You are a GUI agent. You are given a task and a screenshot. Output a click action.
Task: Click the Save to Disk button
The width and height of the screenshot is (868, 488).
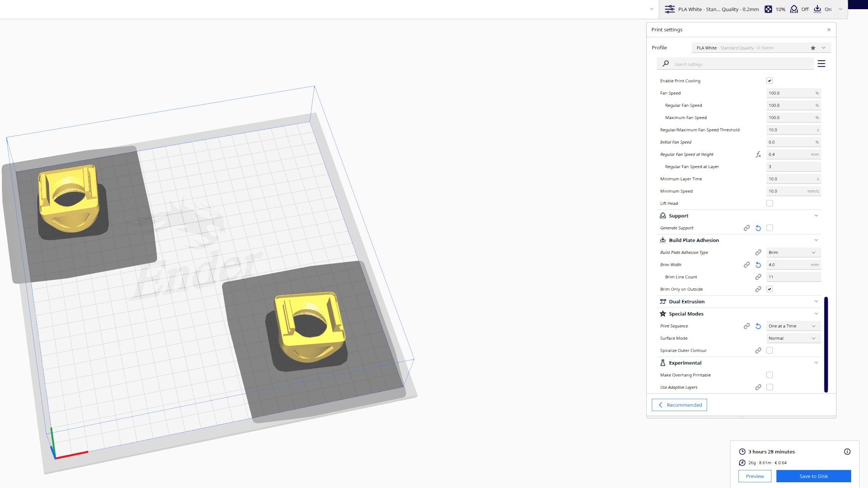point(814,476)
